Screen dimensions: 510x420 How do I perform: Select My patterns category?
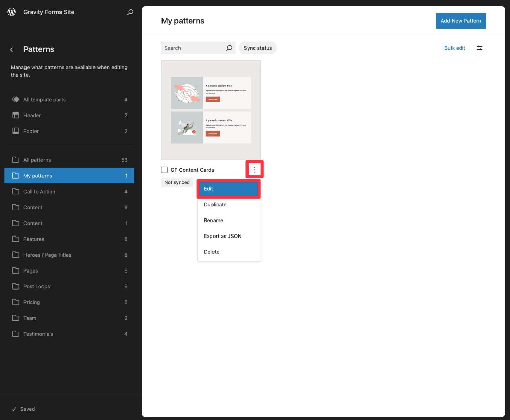coord(69,176)
